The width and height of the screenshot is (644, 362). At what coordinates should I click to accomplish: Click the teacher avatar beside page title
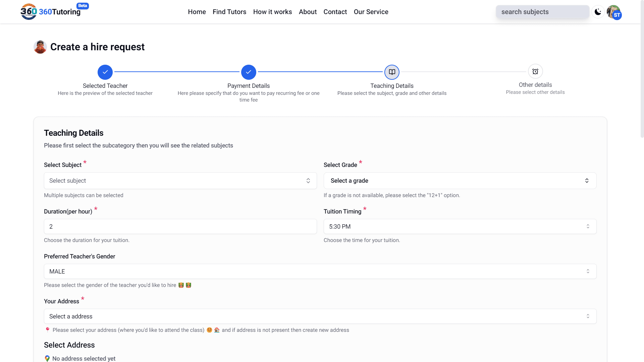point(40,47)
